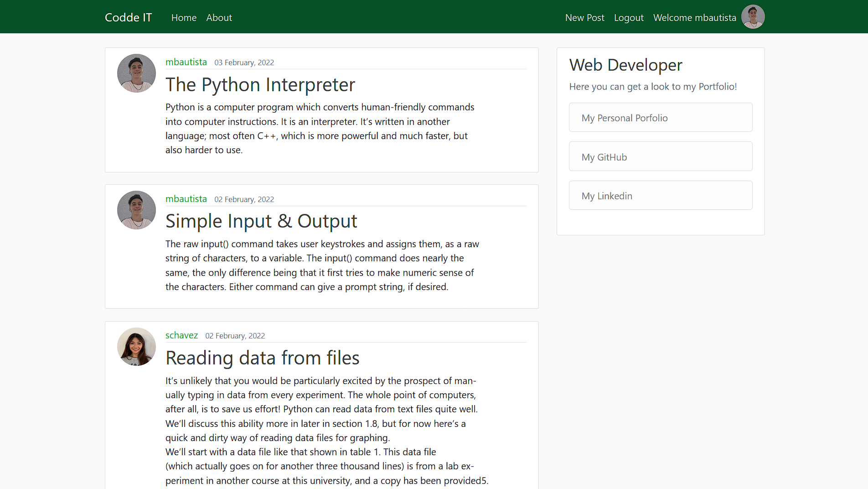Open the About page

(x=219, y=18)
